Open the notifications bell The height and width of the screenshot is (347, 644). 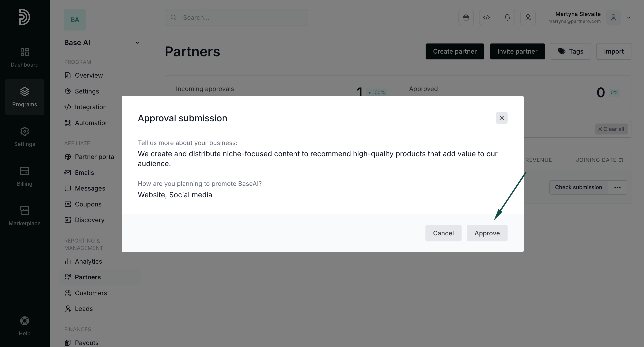tap(507, 17)
